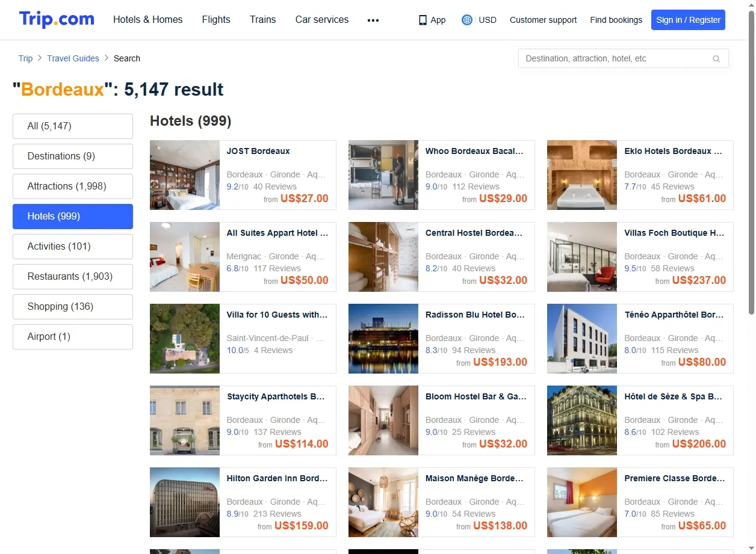Image resolution: width=756 pixels, height=554 pixels.
Task: Click Sign in / Register button
Action: [x=688, y=20]
